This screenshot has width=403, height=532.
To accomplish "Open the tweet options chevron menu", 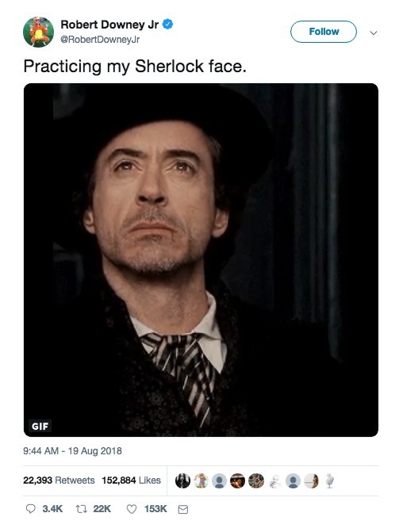I will tap(374, 33).
